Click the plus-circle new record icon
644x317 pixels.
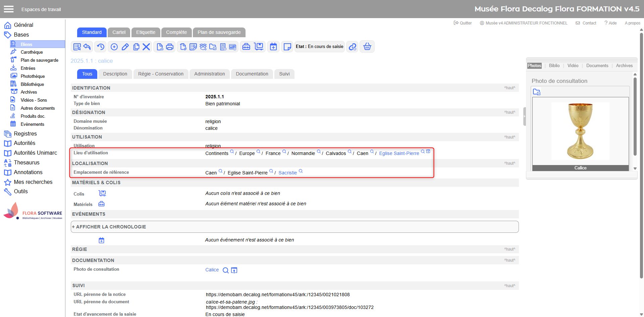click(x=114, y=47)
